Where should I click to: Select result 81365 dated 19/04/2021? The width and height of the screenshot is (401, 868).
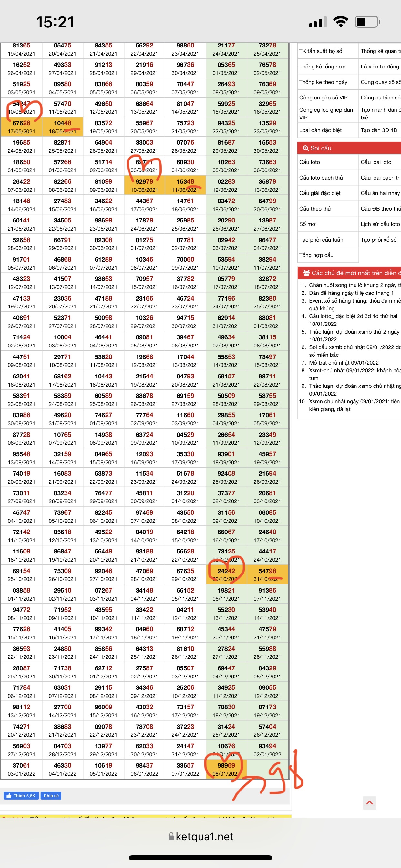click(x=22, y=49)
